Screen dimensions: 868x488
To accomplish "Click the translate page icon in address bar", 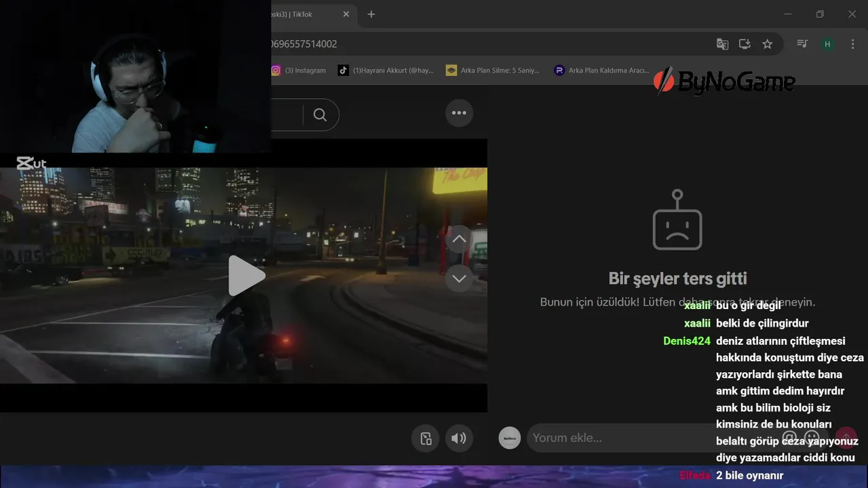I will (722, 44).
